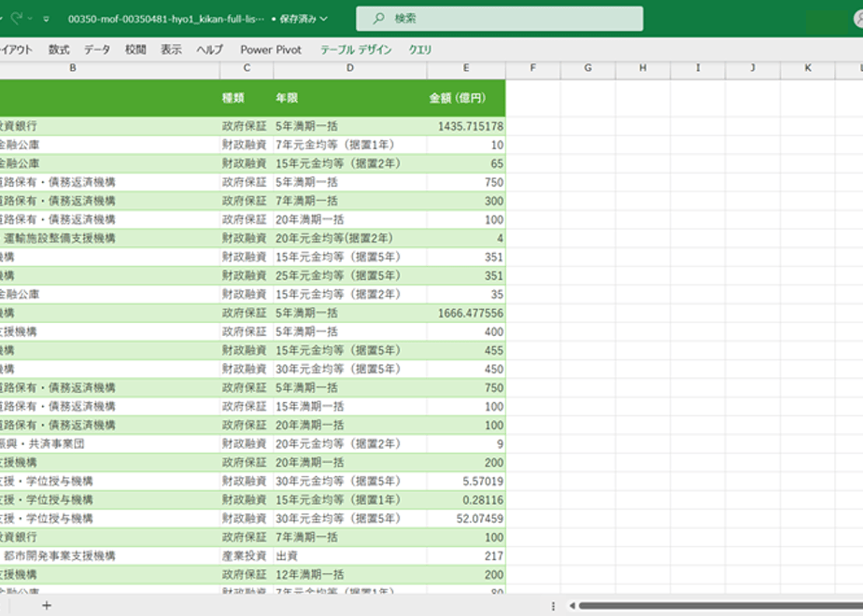Select the 12年満期一括 cell

350,575
